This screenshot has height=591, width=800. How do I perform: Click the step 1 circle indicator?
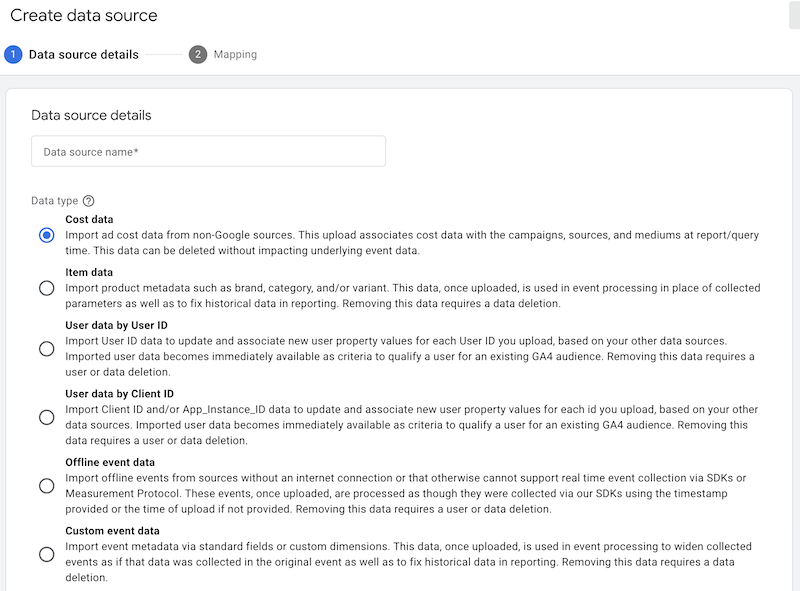(x=14, y=54)
